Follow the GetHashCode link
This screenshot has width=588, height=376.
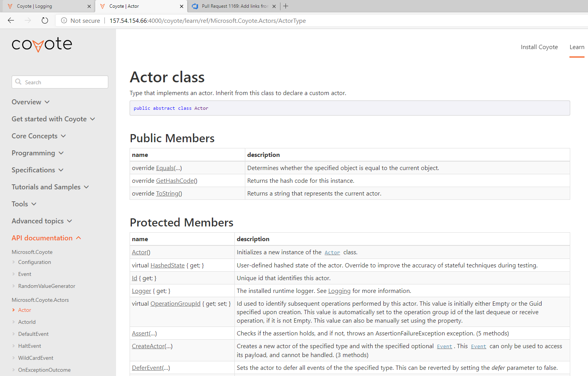176,180
